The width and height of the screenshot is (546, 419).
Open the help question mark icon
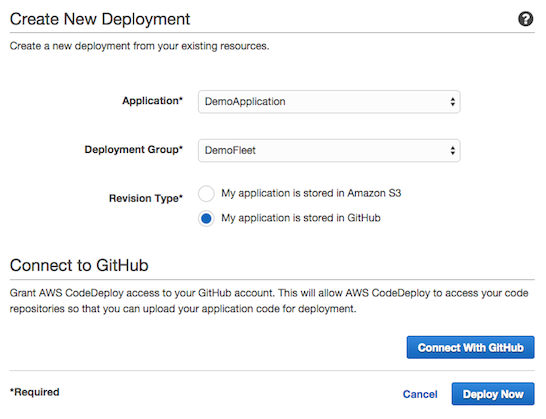click(525, 19)
